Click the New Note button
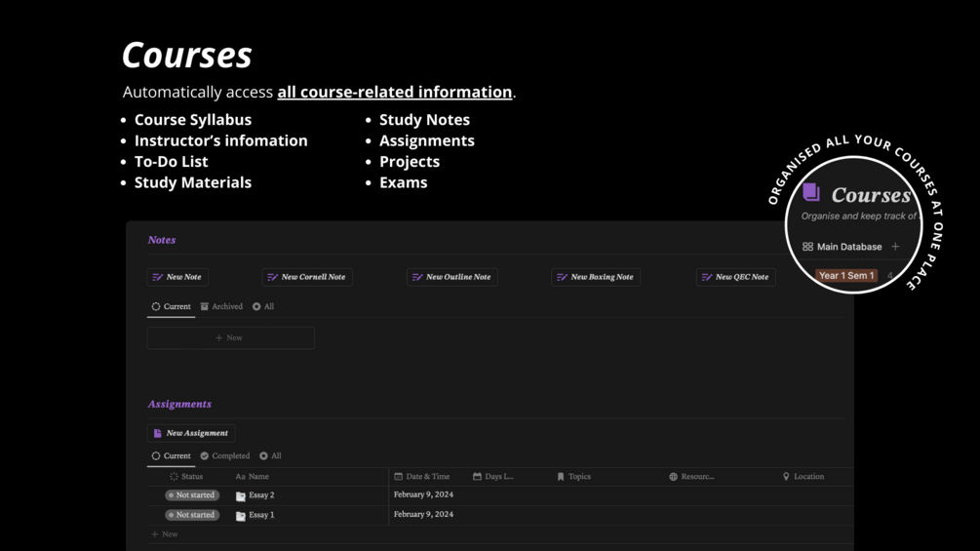The height and width of the screenshot is (551, 980). (177, 277)
